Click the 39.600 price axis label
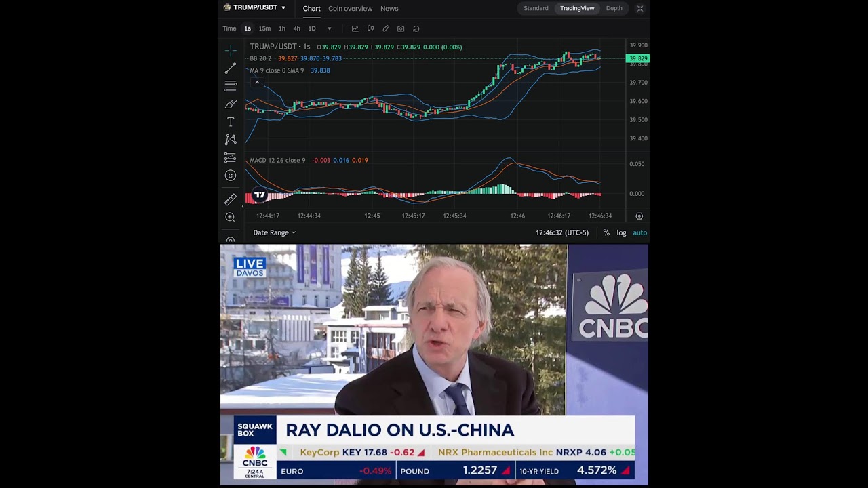 click(638, 101)
